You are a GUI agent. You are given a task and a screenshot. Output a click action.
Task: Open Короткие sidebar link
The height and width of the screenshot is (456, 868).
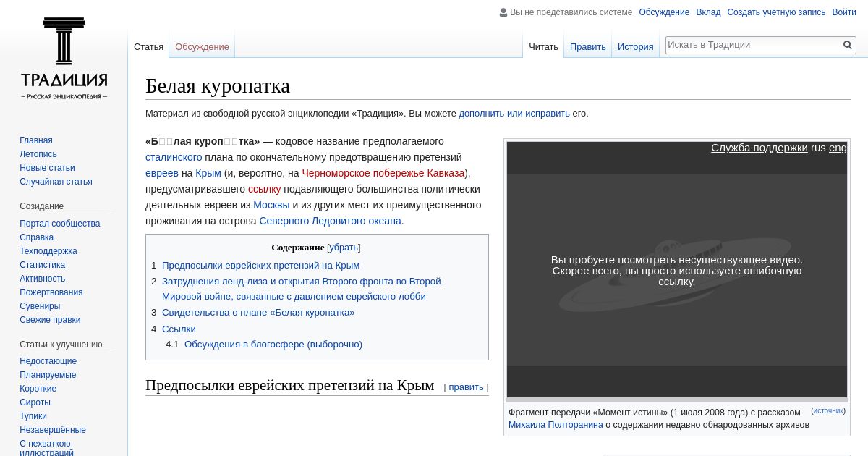(x=38, y=389)
